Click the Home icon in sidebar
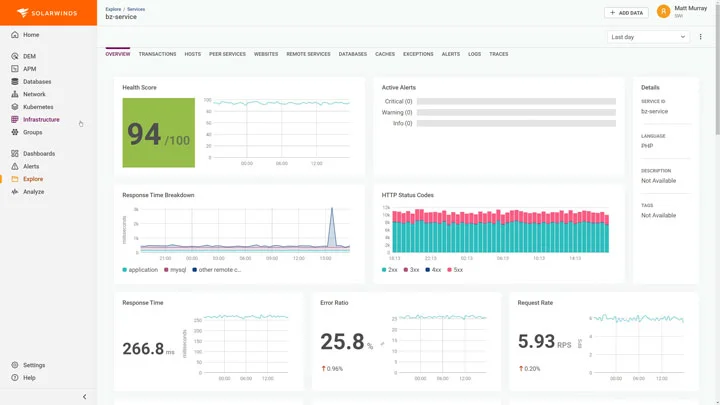Image resolution: width=720 pixels, height=405 pixels. click(15, 35)
